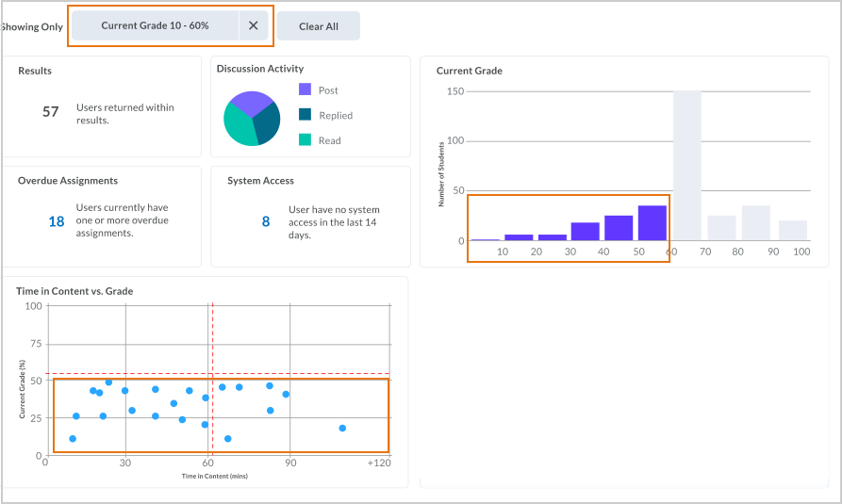The width and height of the screenshot is (843, 504).
Task: Click the rightmost scatter plot data point
Action: (x=342, y=428)
